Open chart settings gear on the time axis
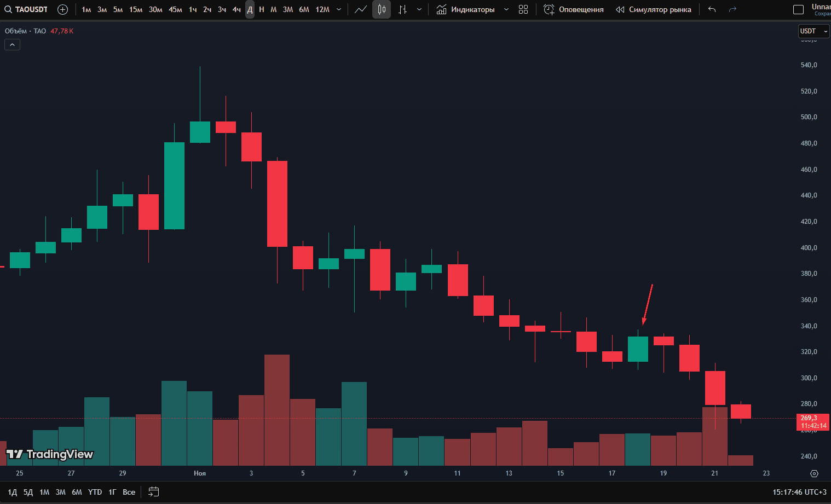Image resolution: width=831 pixels, height=504 pixels. [x=814, y=473]
